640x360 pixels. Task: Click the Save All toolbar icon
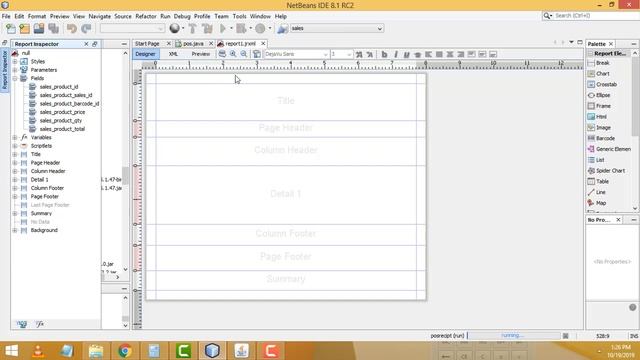tap(53, 29)
